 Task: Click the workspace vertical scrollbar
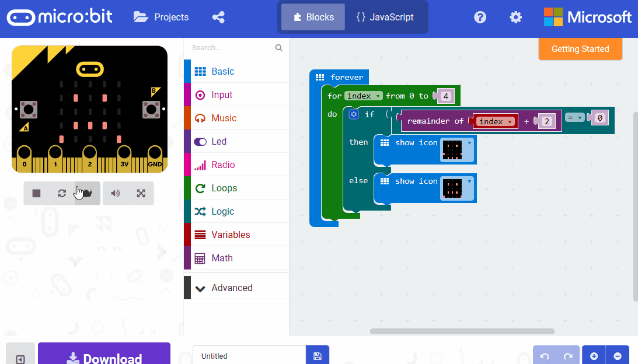(x=636, y=206)
